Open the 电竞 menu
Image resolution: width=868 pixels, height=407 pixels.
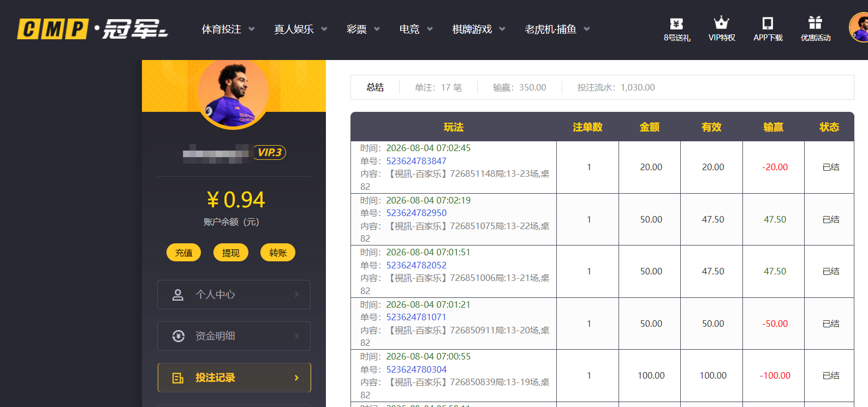(x=409, y=29)
